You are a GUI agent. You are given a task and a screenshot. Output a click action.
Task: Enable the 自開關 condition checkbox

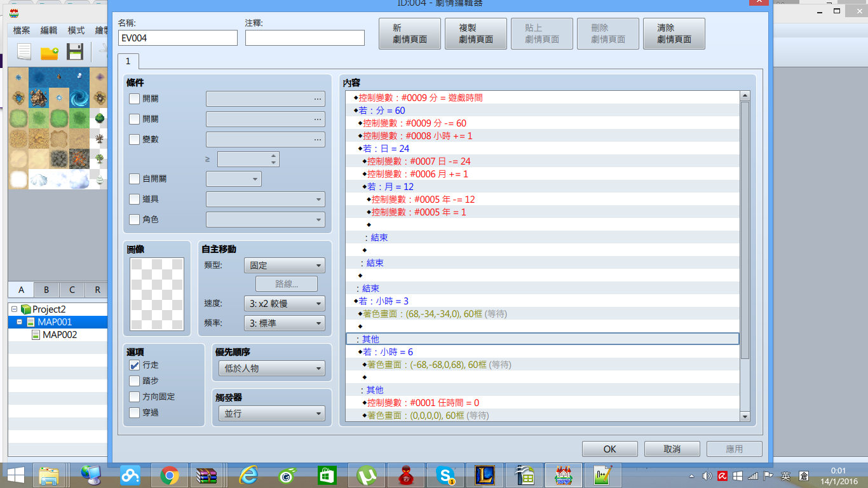click(134, 179)
